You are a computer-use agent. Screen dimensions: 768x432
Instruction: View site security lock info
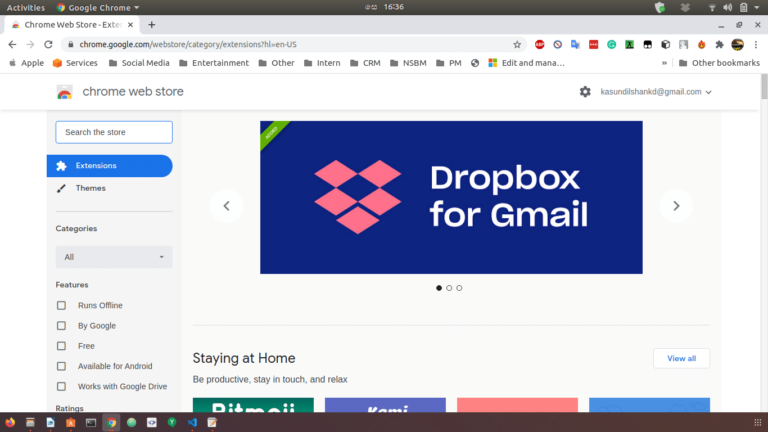coord(71,45)
